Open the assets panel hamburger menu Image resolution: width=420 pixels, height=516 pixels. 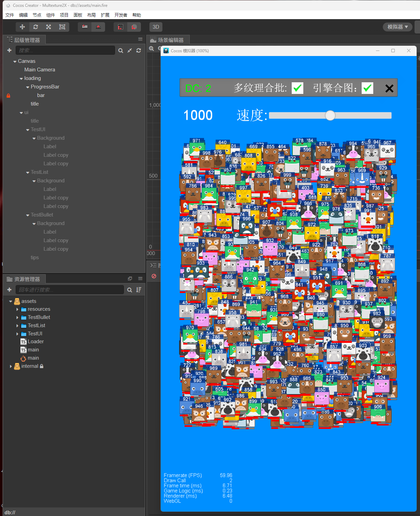pyautogui.click(x=140, y=279)
